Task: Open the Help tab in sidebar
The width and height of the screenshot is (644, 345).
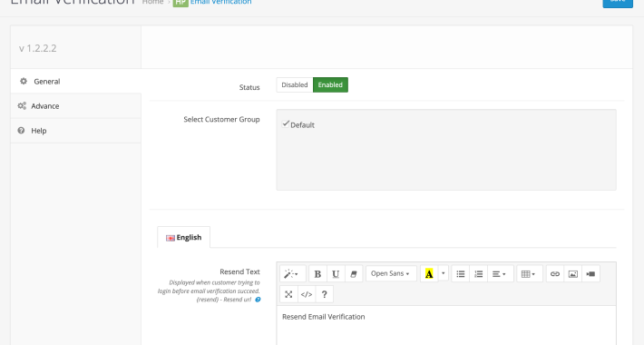Action: pyautogui.click(x=76, y=131)
